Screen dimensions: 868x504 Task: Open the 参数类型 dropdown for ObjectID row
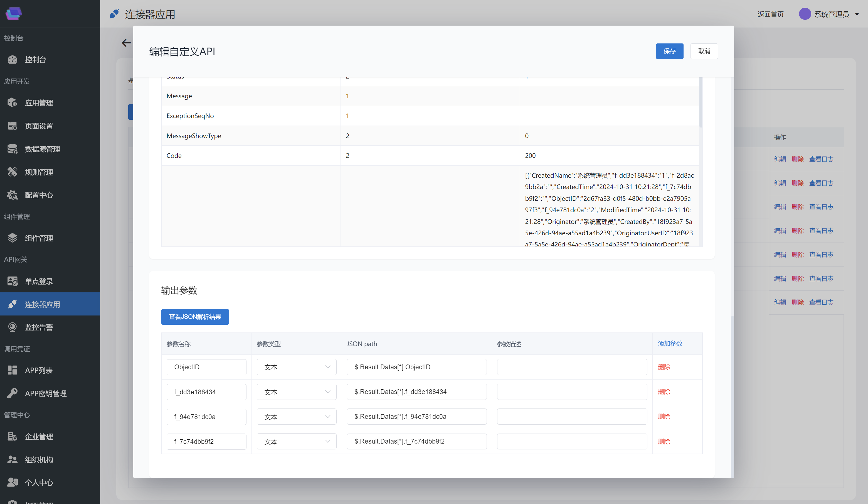tap(296, 367)
